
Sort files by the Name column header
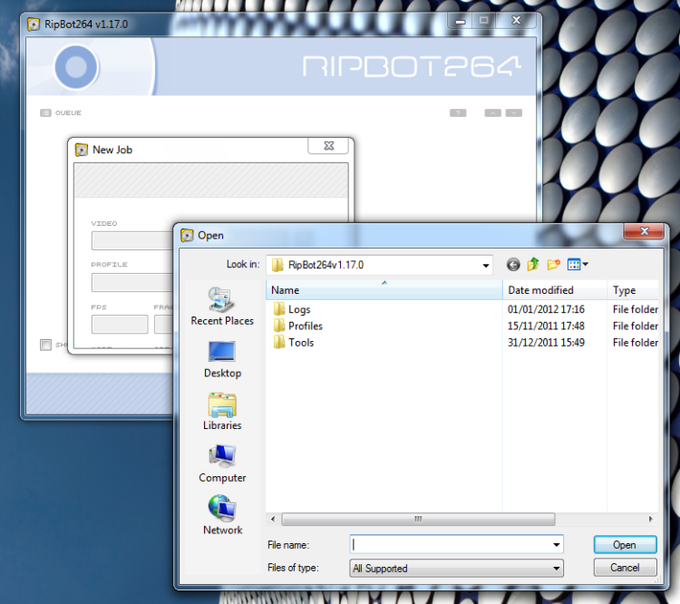384,290
